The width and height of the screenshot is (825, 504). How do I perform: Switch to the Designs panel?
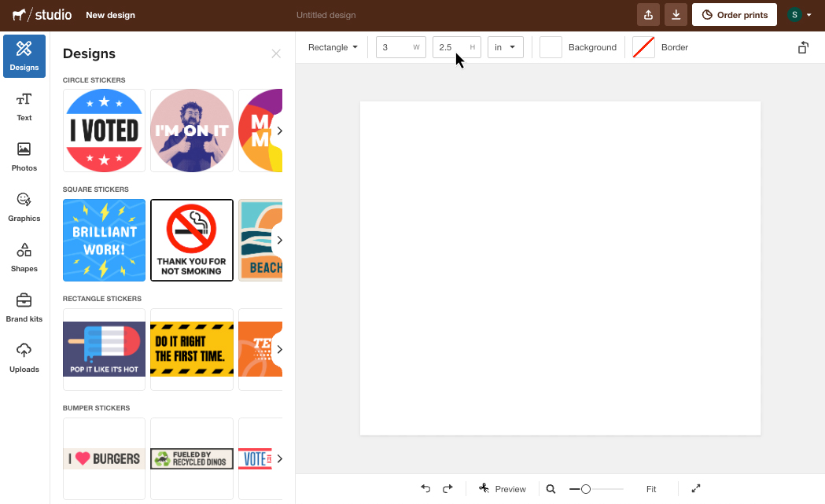pos(24,55)
